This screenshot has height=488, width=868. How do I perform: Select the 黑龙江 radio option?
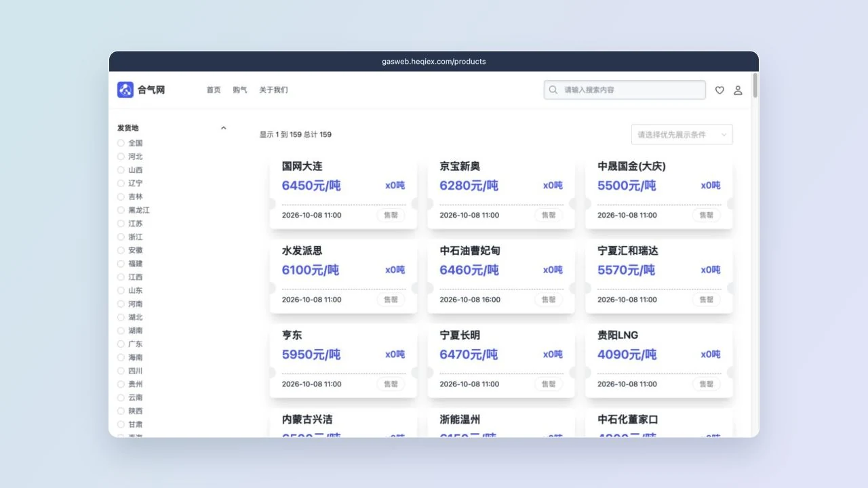(x=121, y=210)
